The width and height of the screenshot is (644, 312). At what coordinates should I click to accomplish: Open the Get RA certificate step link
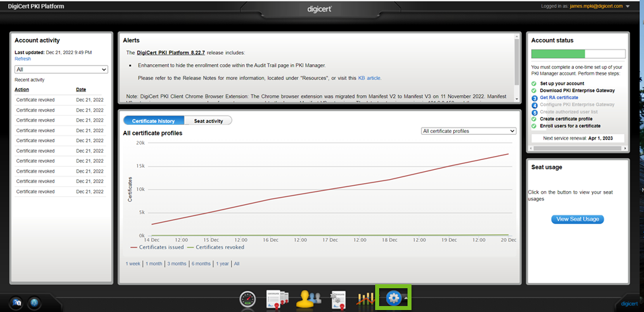click(559, 97)
